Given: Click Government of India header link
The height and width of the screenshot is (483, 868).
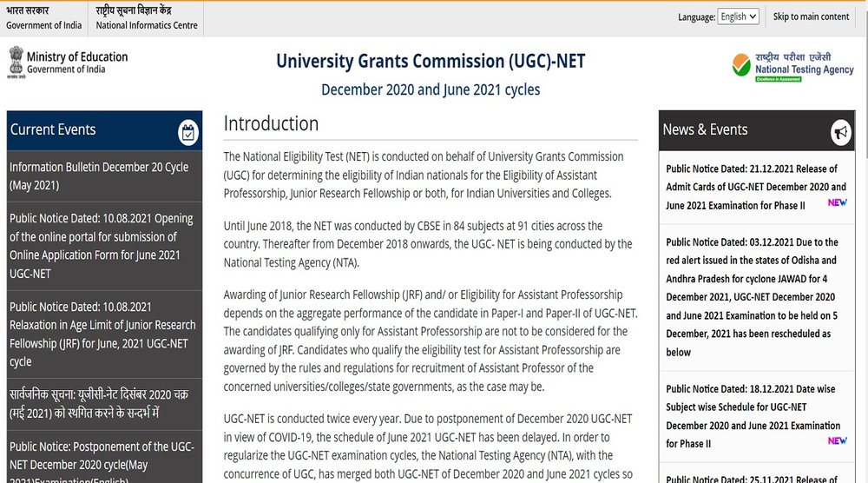Looking at the screenshot, I should tap(43, 18).
